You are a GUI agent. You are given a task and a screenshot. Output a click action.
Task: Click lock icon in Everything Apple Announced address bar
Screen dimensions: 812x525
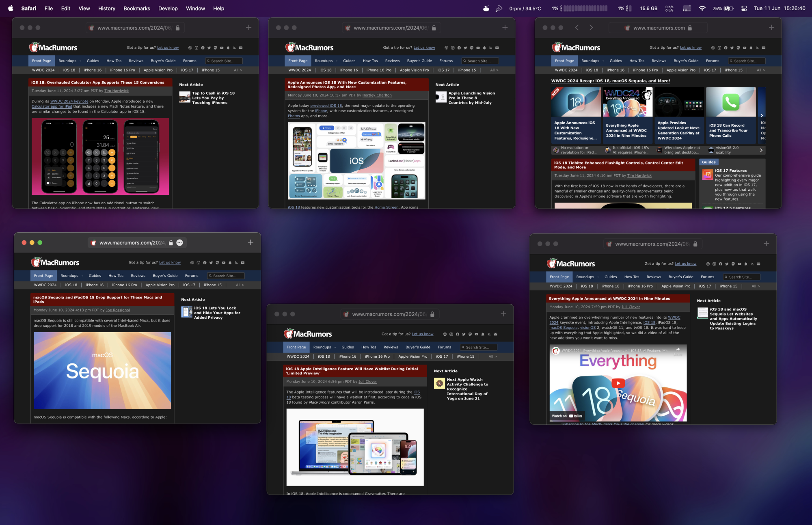click(x=695, y=244)
